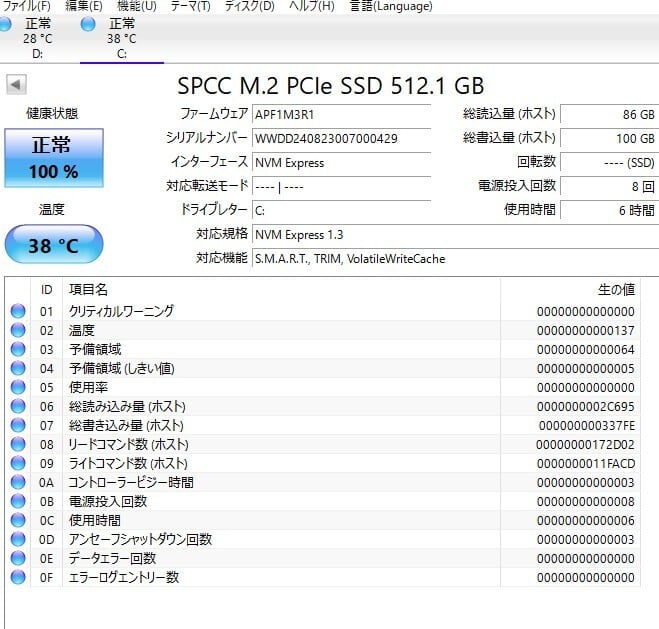Click the 生の値 column header

pyautogui.click(x=615, y=289)
